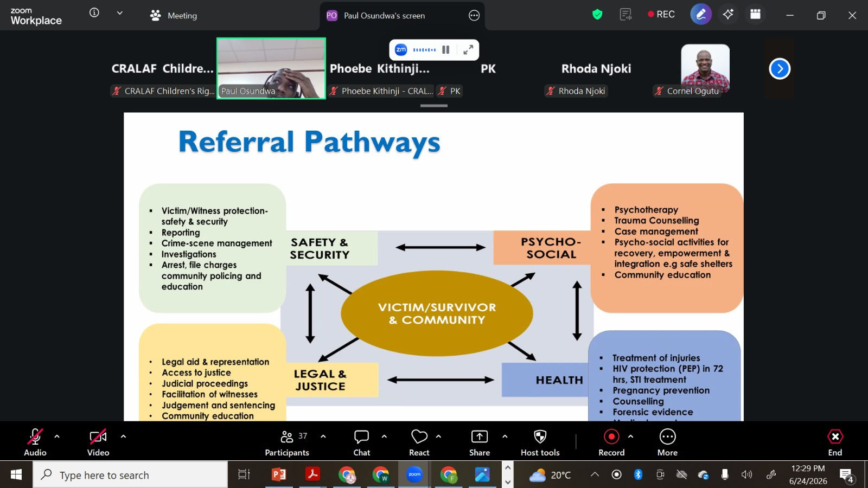Open the React heart menu
868x488 pixels.
(x=419, y=442)
